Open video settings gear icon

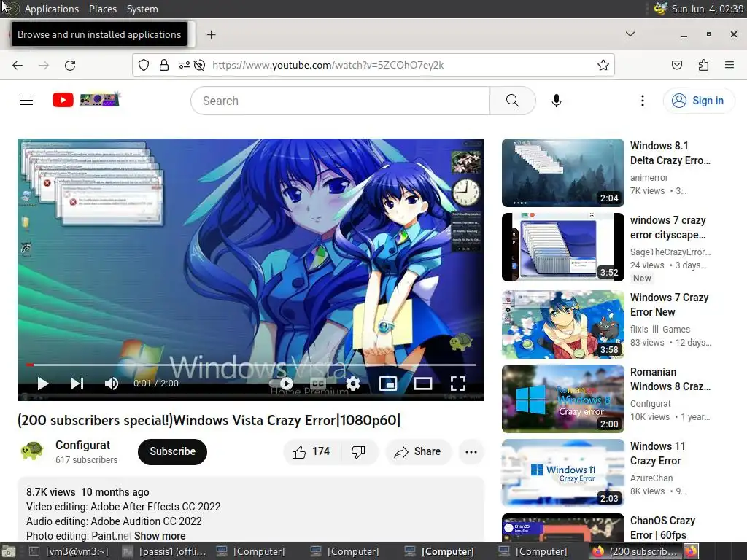[x=353, y=384]
